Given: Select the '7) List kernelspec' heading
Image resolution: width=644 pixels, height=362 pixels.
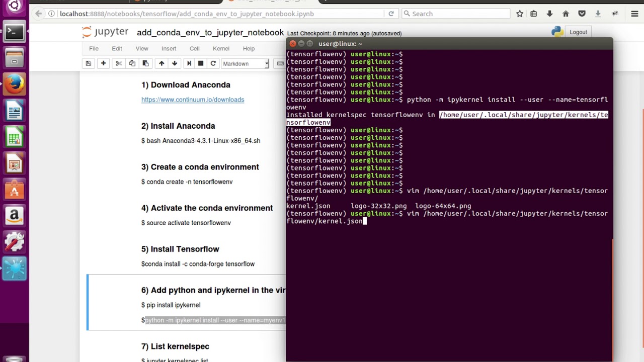Looking at the screenshot, I should (175, 346).
